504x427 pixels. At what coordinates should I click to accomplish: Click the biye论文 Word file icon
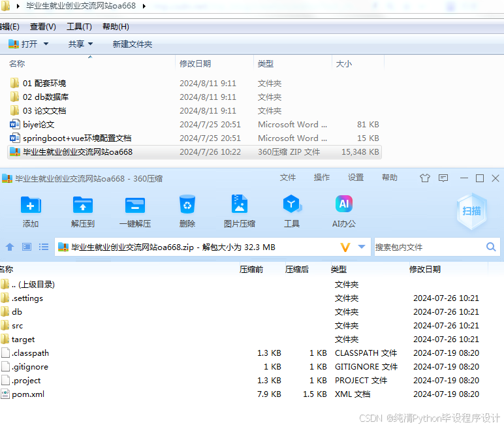15,125
